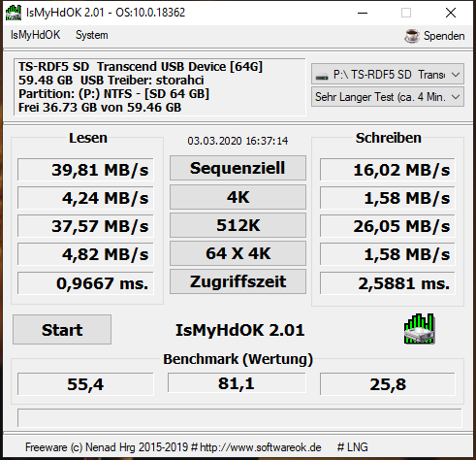This screenshot has width=476, height=460.
Task: Click the IsMyHdOK title bar app icon
Action: [x=14, y=13]
